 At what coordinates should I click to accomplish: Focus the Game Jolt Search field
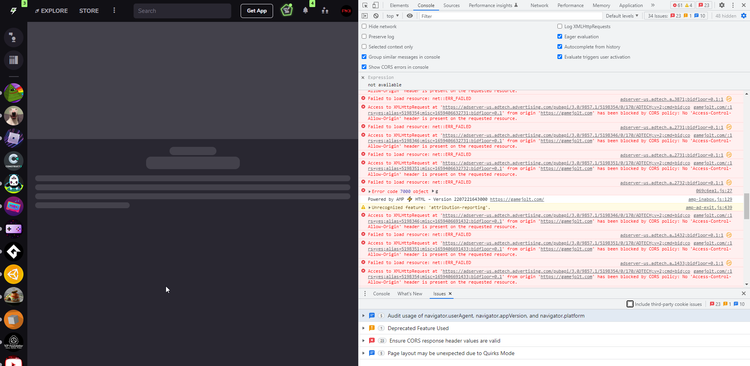[182, 11]
